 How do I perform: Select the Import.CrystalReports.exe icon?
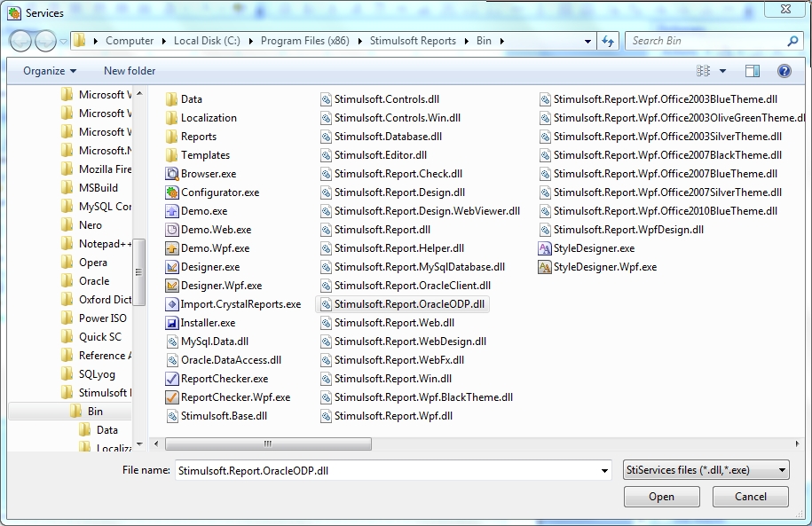[x=171, y=304]
